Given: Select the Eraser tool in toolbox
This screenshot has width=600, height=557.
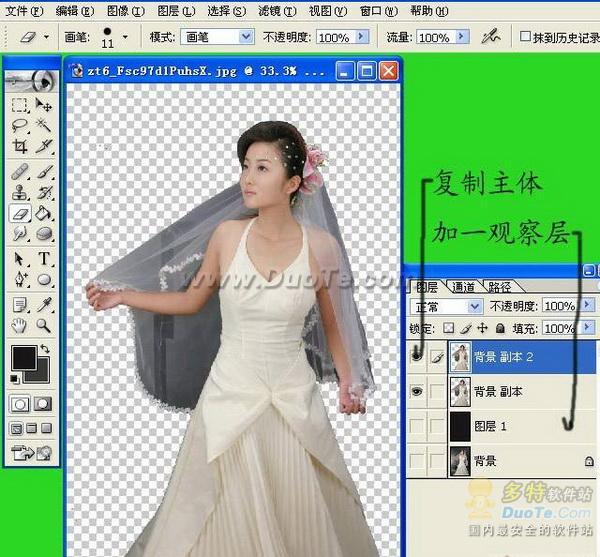Looking at the screenshot, I should (19, 213).
